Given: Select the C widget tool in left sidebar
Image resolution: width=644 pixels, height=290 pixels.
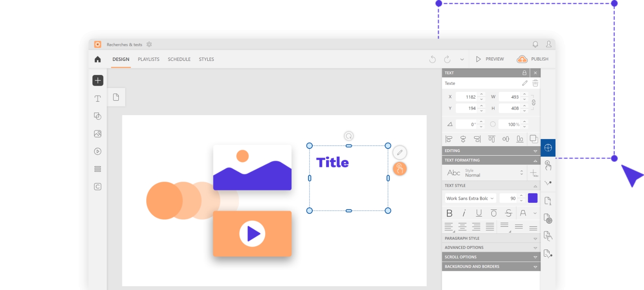Looking at the screenshot, I should (98, 187).
